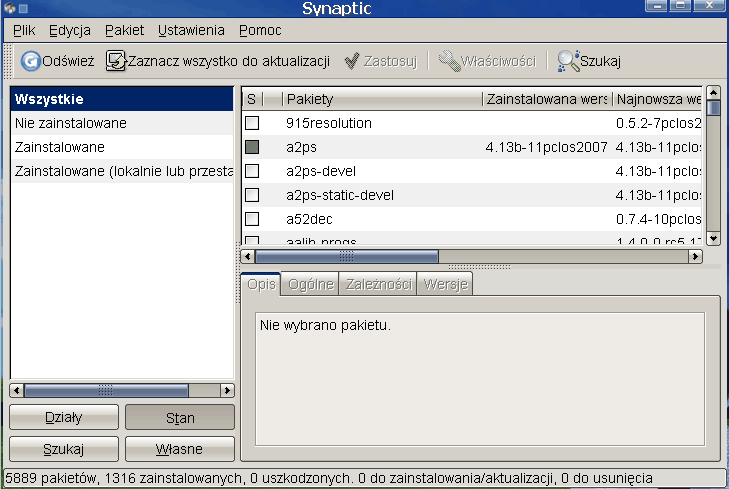
Task: Open the Edycja menu
Action: point(70,30)
